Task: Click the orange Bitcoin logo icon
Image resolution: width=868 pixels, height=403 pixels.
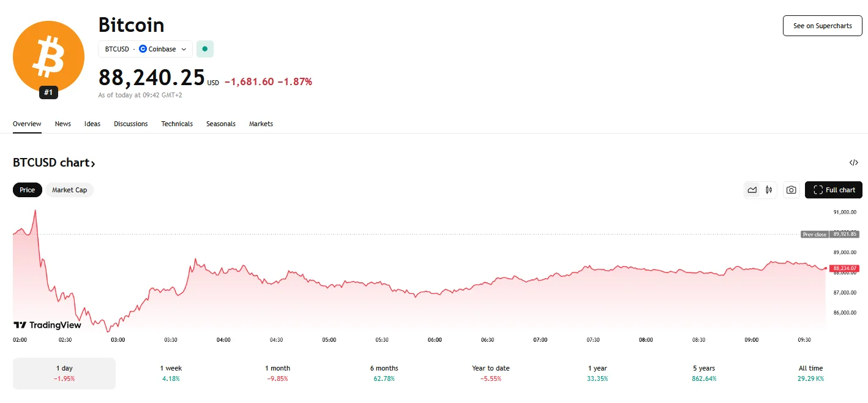Action: click(x=48, y=56)
